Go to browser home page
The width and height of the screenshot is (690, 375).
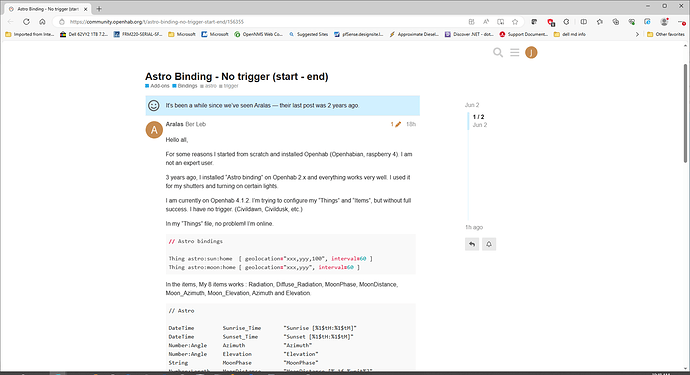42,22
